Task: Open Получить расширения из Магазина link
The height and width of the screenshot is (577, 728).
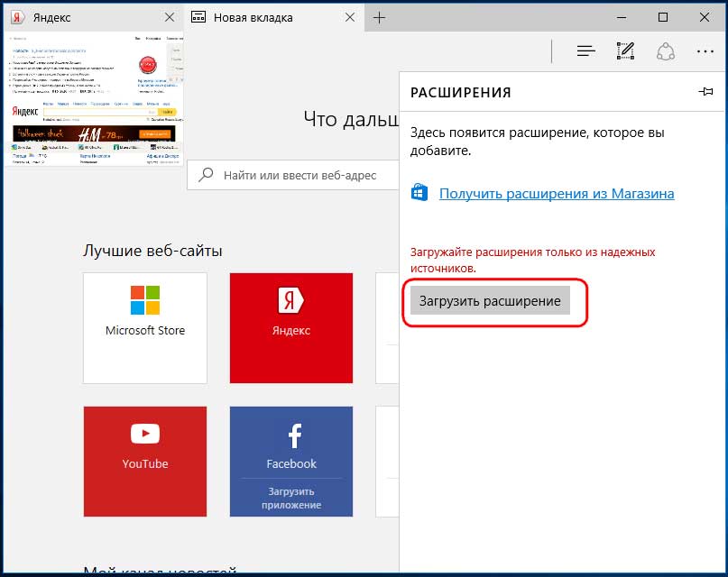Action: click(557, 194)
